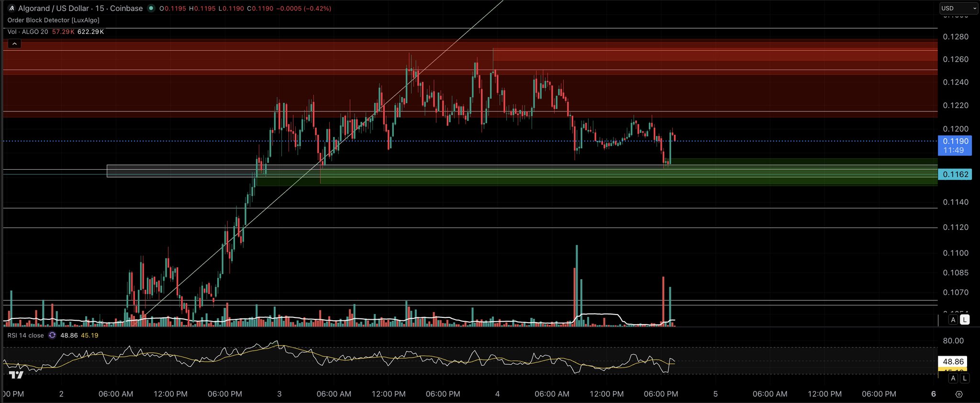The height and width of the screenshot is (403, 980).
Task: Open chart settings via hexagon gear icon
Action: click(x=959, y=394)
